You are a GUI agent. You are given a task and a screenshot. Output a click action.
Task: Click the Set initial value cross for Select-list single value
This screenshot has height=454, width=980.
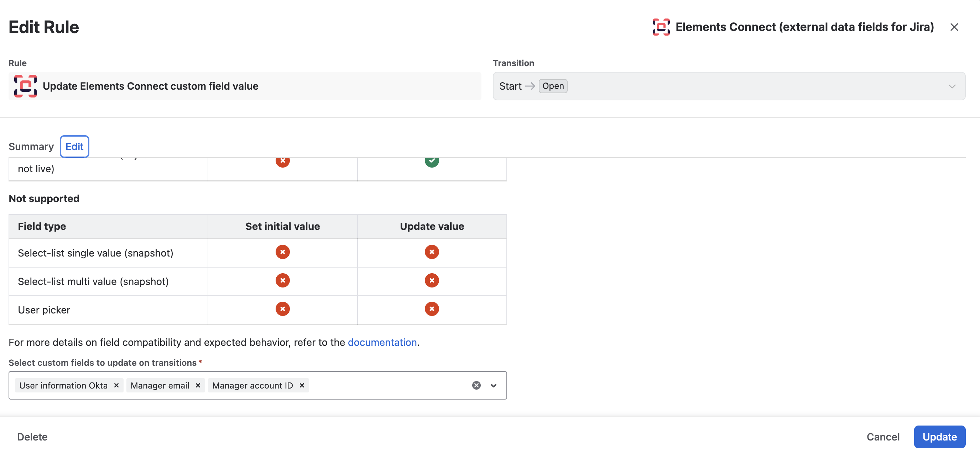click(283, 252)
